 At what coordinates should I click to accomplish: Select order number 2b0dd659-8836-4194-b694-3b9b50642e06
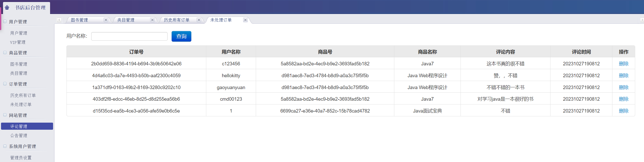[136, 64]
